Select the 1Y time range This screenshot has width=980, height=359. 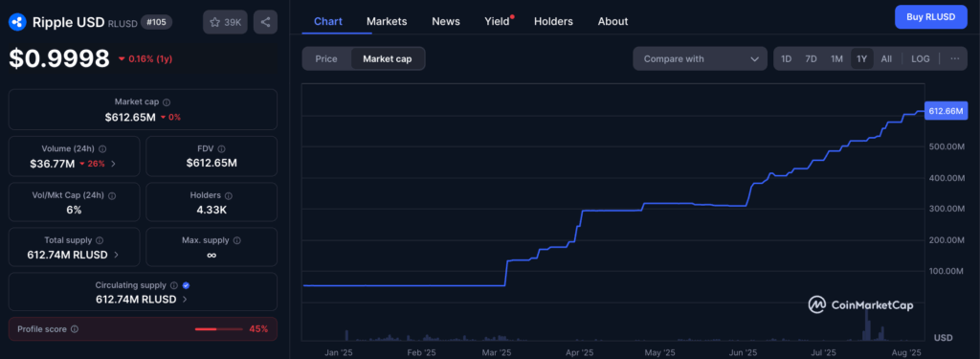coord(862,58)
